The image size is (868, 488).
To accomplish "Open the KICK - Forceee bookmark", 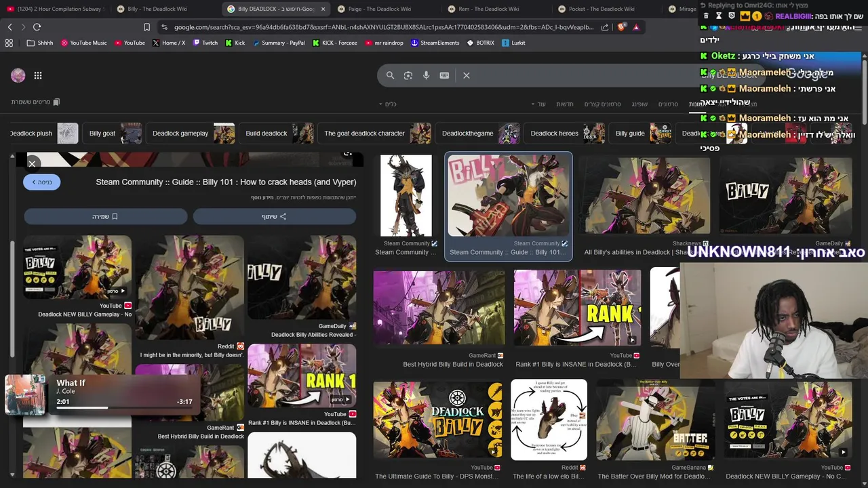I will coord(334,43).
